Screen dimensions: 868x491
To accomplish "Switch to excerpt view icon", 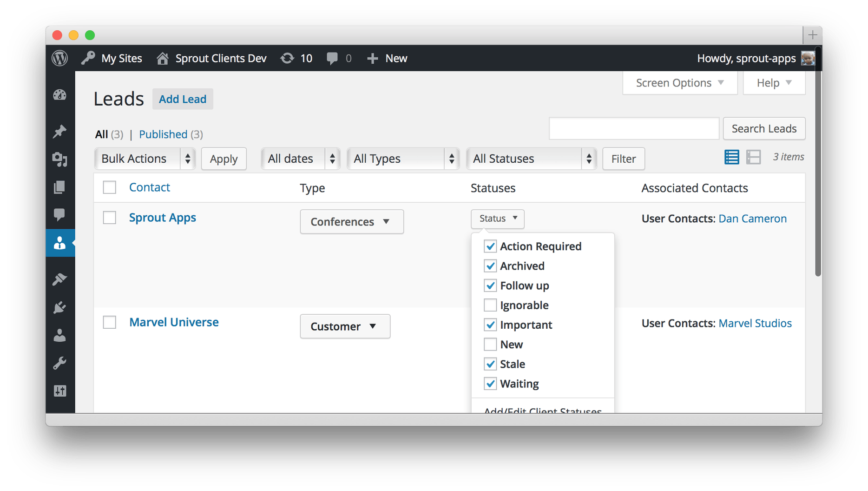I will coord(753,157).
